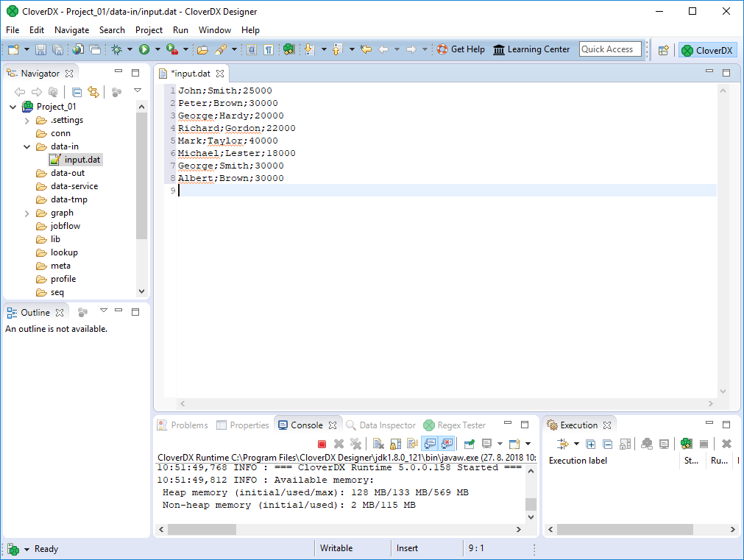Click the green Run button in toolbar
Image resolution: width=744 pixels, height=560 pixels.
tap(144, 49)
